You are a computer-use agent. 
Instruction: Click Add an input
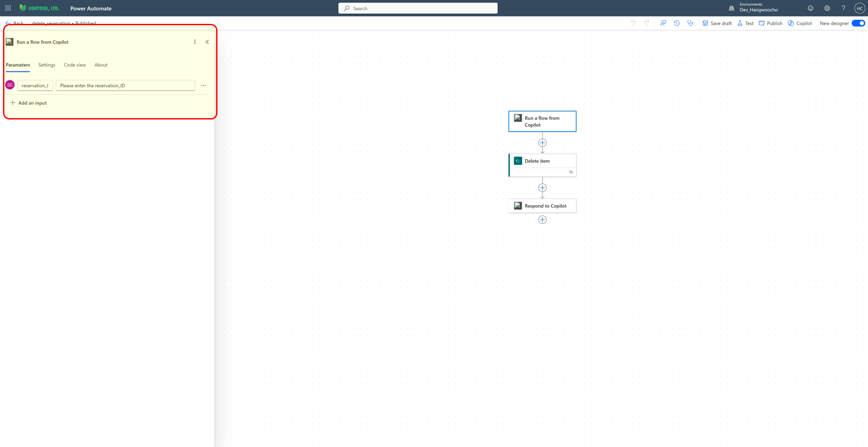click(x=29, y=103)
